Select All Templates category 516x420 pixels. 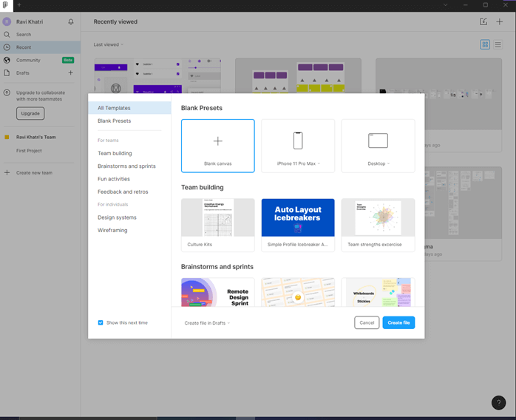(x=129, y=108)
